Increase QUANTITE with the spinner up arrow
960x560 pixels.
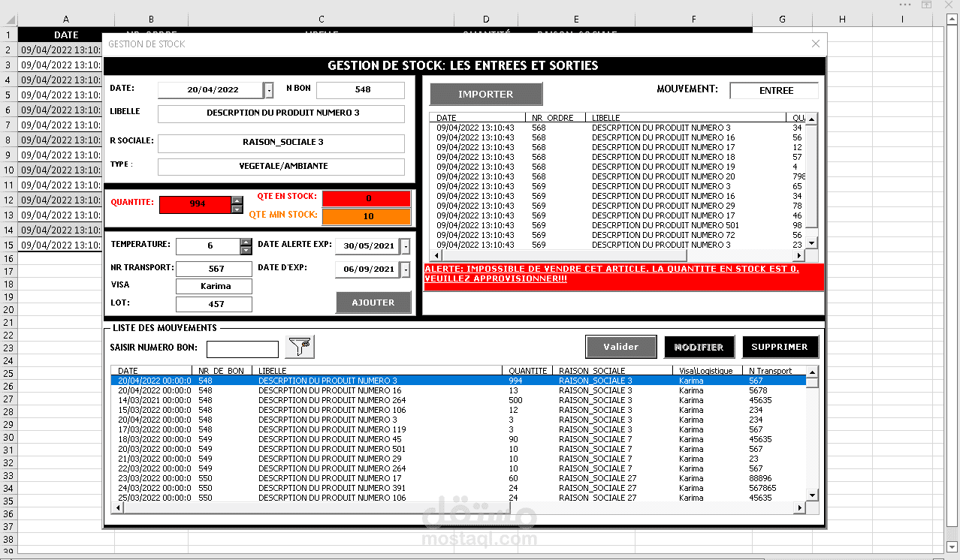pos(237,200)
